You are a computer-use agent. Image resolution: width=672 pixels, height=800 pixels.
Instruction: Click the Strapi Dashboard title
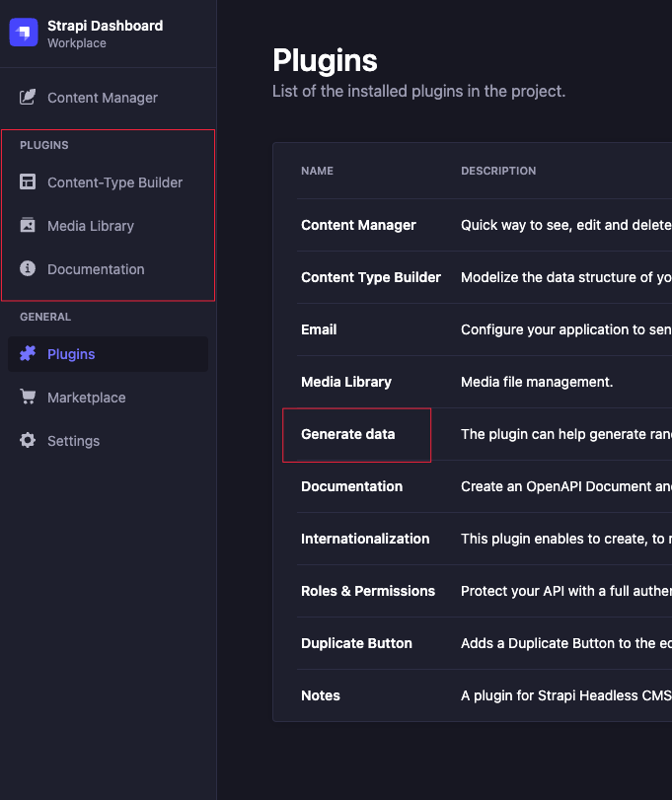pyautogui.click(x=106, y=26)
